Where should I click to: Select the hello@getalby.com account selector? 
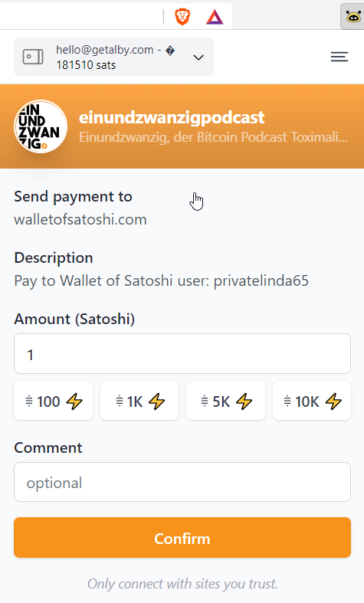tap(113, 57)
